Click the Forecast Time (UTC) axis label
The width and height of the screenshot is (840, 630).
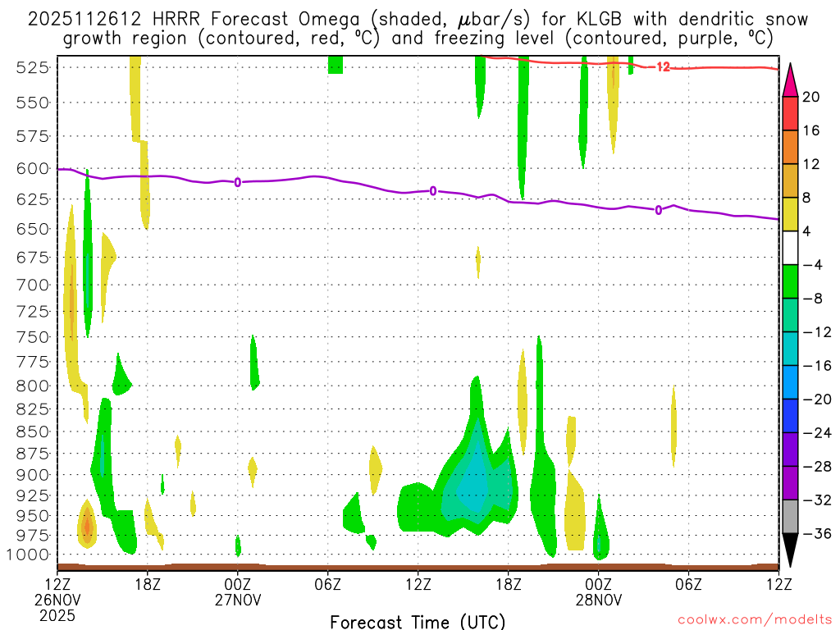coord(418,622)
